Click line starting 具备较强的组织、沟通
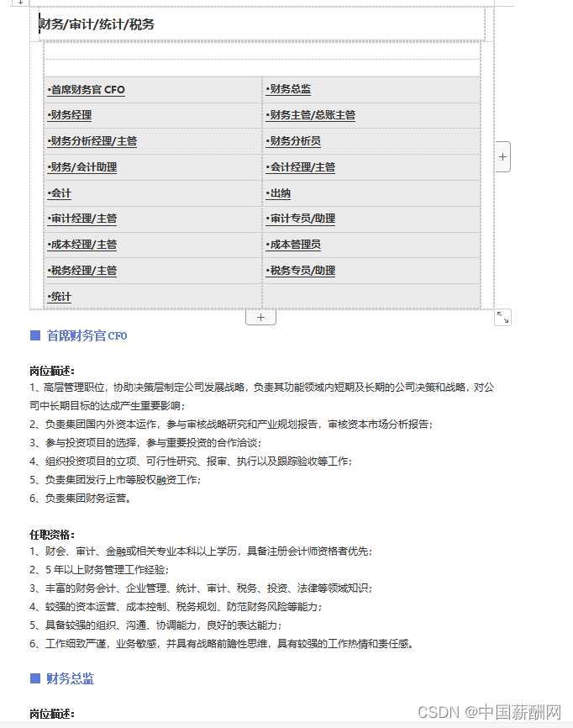Image resolution: width=573 pixels, height=728 pixels. coord(155,625)
